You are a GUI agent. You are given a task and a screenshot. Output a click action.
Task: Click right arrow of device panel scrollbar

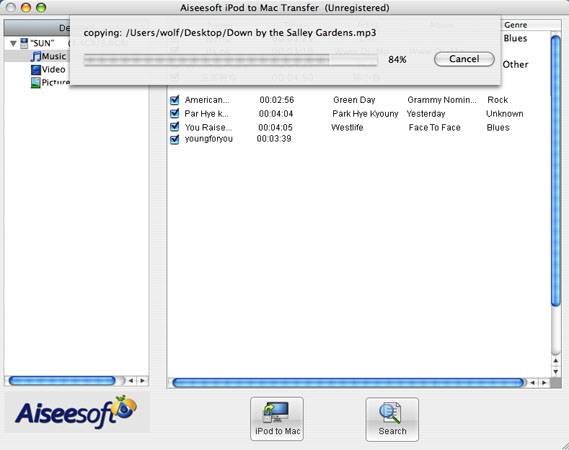point(142,381)
